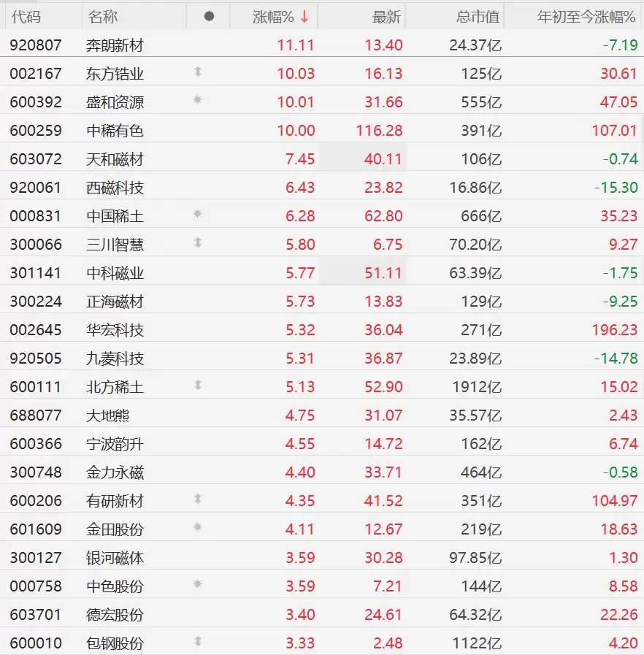This screenshot has height=655, width=644.
Task: Click latest price 33.71 of 金力永磁
Action: click(x=383, y=472)
